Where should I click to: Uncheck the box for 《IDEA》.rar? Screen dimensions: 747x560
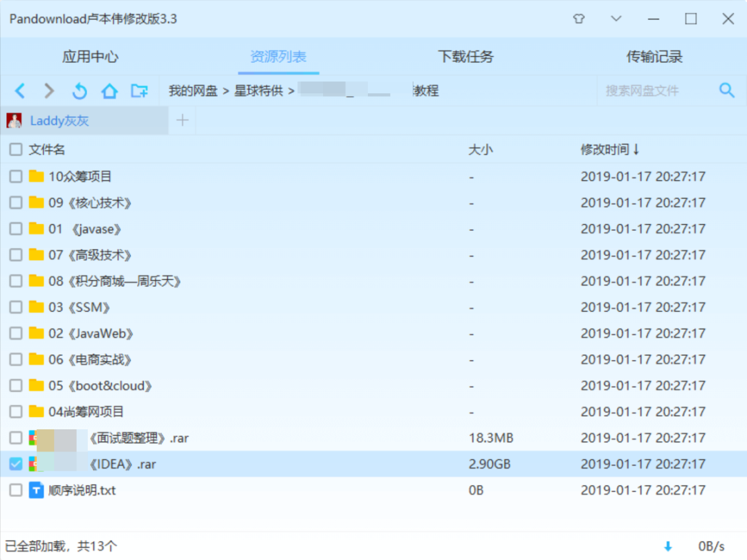click(16, 464)
